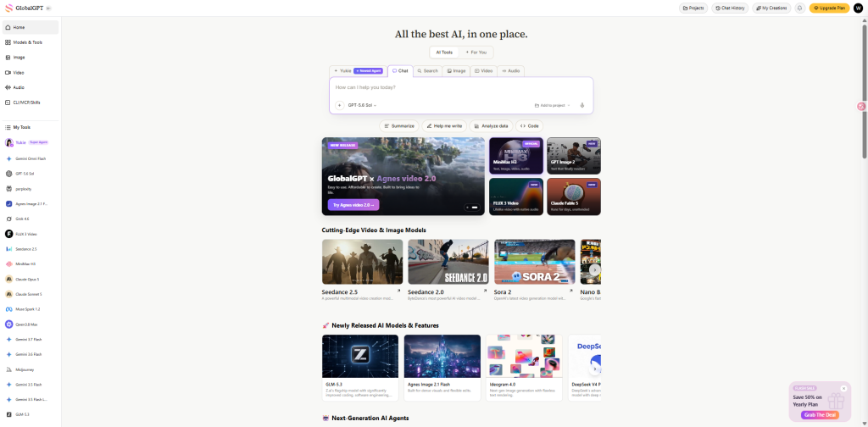Select Gemini Omni Flash tool
Image resolution: width=868 pixels, height=427 pixels.
pos(31,158)
